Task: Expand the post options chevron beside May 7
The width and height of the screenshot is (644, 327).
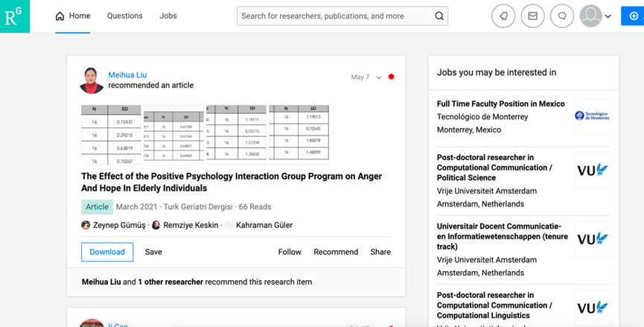Action: [379, 77]
